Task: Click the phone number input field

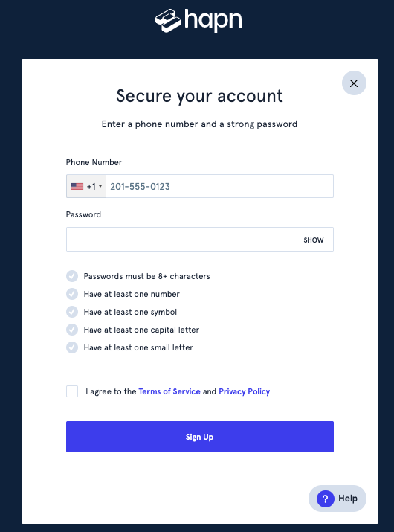Action: tap(219, 186)
